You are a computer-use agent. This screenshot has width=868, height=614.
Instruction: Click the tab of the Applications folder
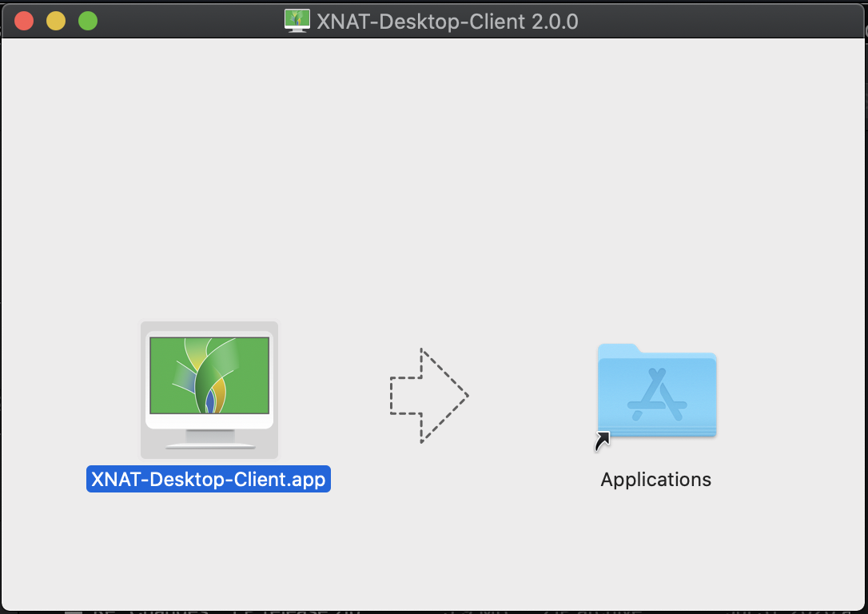click(x=618, y=350)
